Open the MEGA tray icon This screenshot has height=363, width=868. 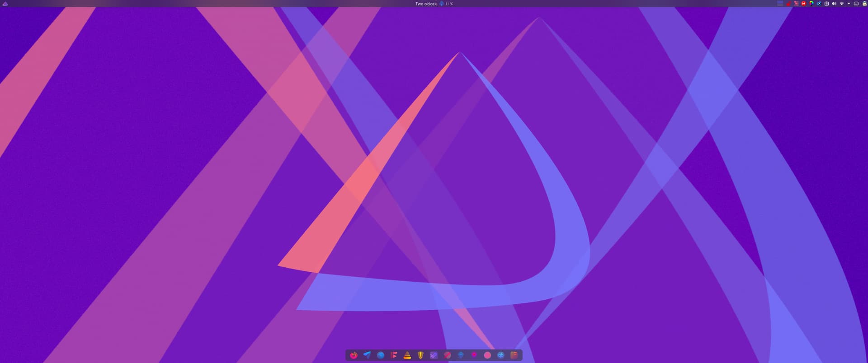804,4
